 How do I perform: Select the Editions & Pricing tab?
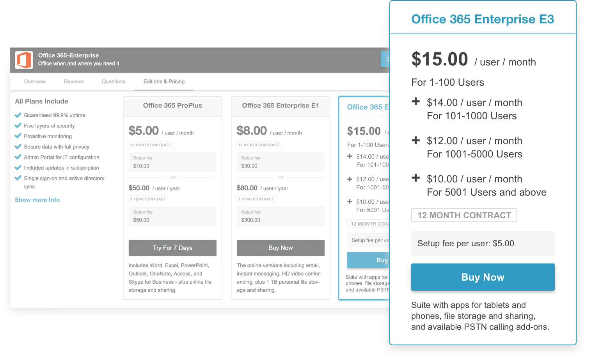click(164, 81)
